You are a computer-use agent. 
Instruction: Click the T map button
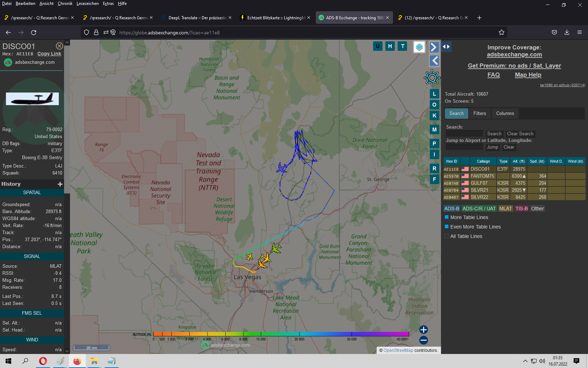click(402, 46)
